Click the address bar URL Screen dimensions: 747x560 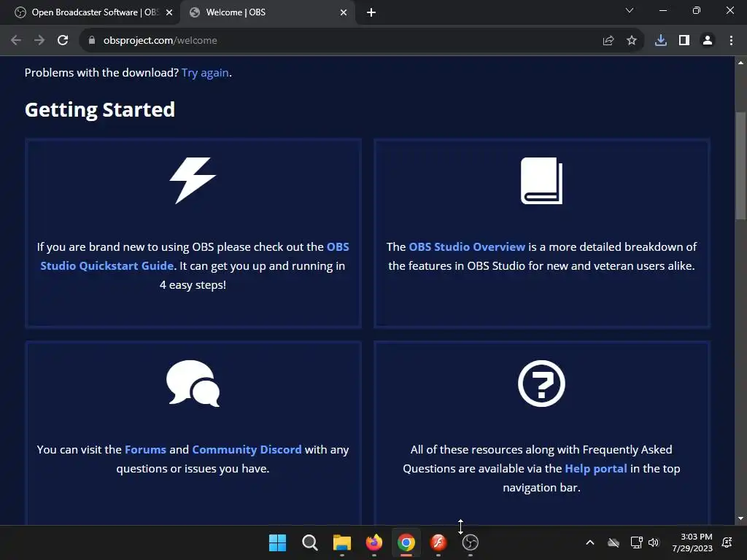tap(160, 41)
